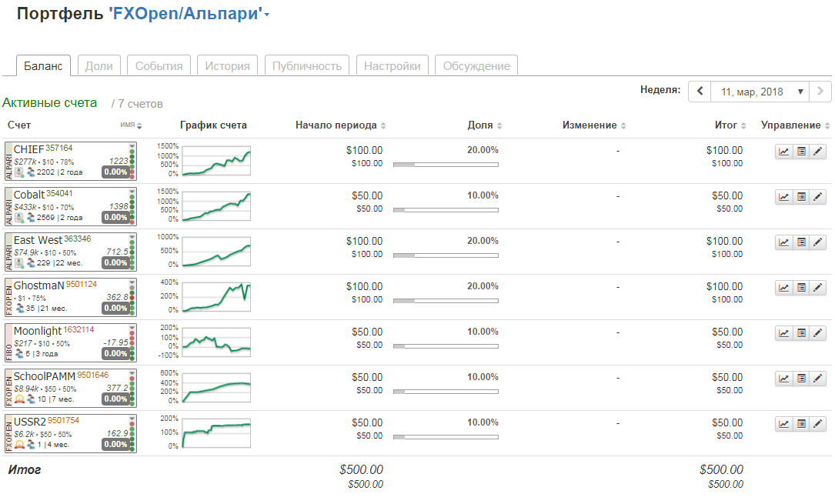Click the edit pencil for USSR2 account
The height and width of the screenshot is (504, 835).
click(818, 424)
